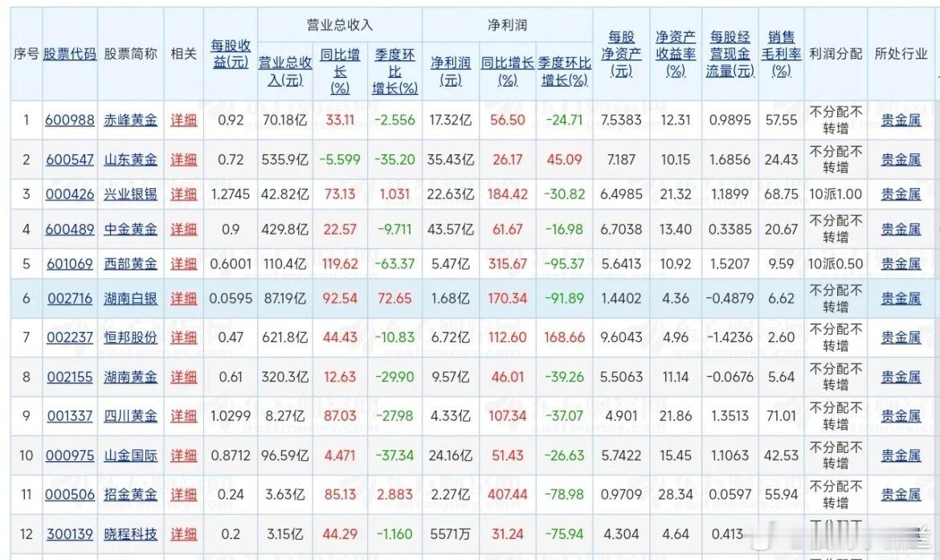Sort by 净利润(元) column header
The image size is (940, 560).
pos(451,72)
